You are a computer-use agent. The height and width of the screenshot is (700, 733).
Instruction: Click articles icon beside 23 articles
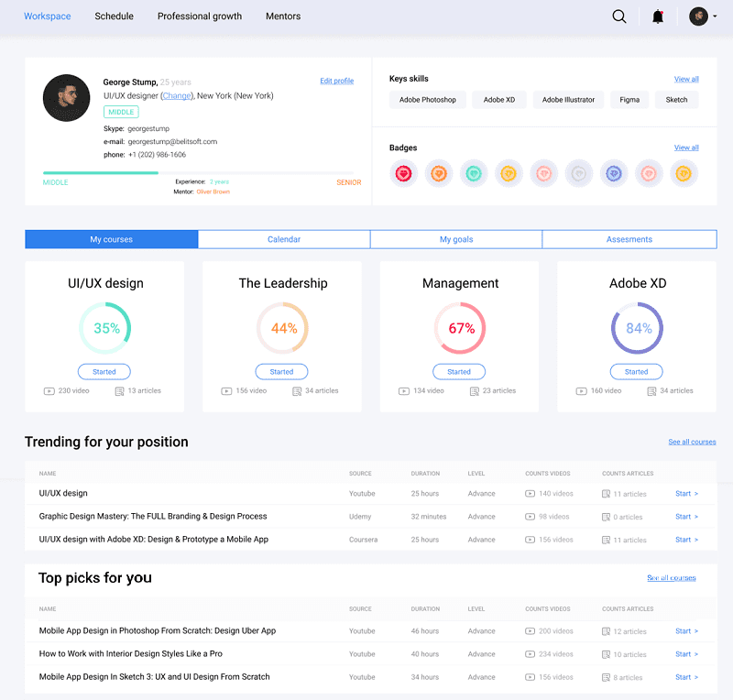(x=475, y=391)
